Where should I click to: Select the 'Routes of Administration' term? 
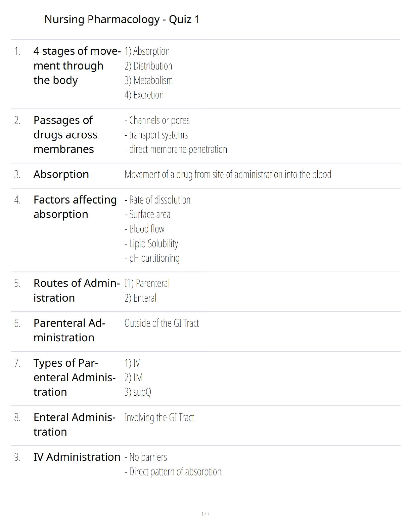click(x=76, y=291)
